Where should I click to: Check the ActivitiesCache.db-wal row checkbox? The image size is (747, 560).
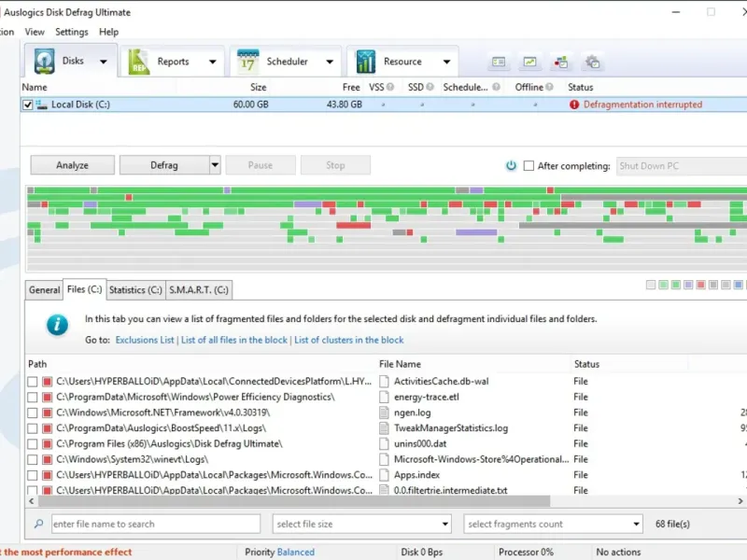point(33,382)
